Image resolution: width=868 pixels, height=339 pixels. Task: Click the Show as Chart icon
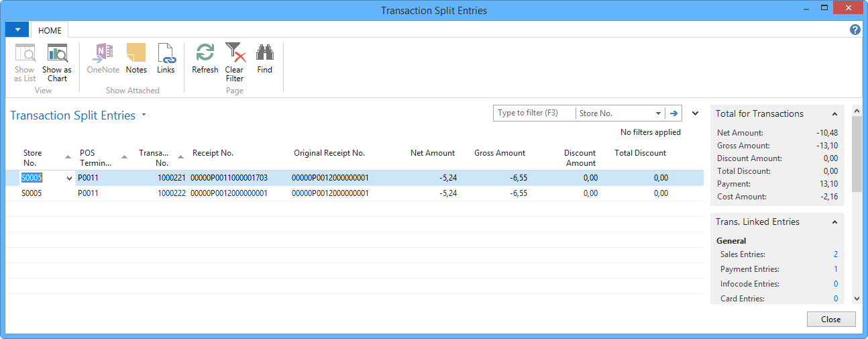click(x=57, y=54)
